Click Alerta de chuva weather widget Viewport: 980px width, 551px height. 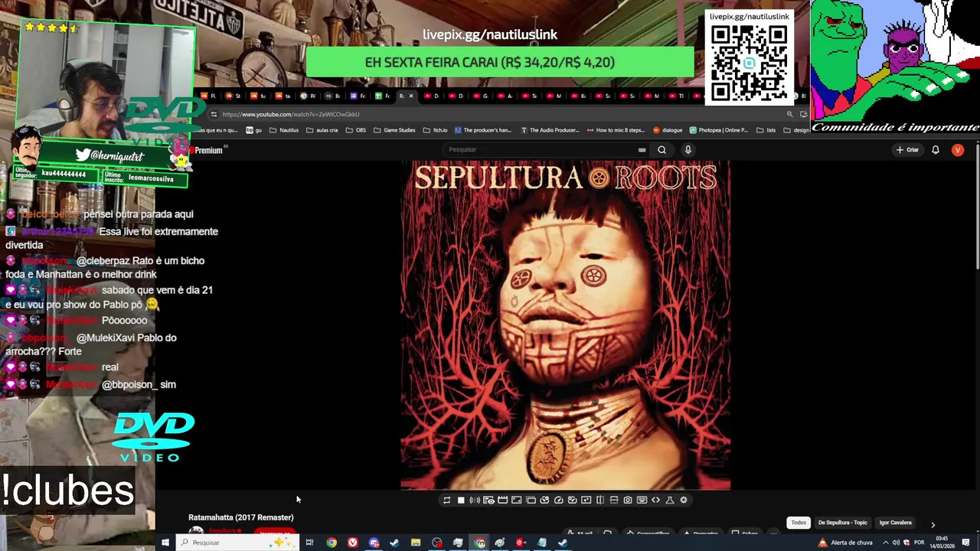[846, 543]
